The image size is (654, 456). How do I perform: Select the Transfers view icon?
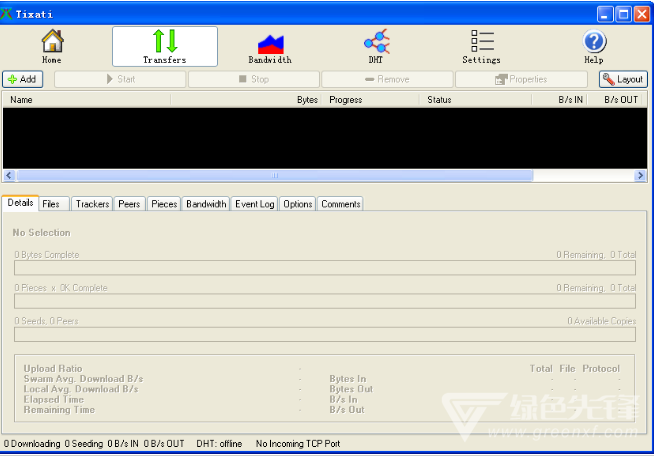coord(165,46)
